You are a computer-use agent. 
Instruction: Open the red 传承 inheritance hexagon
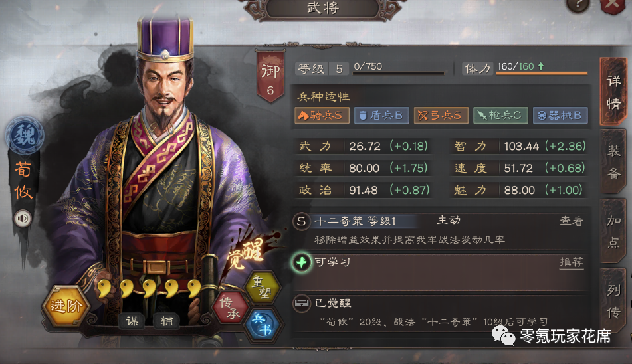coord(232,308)
